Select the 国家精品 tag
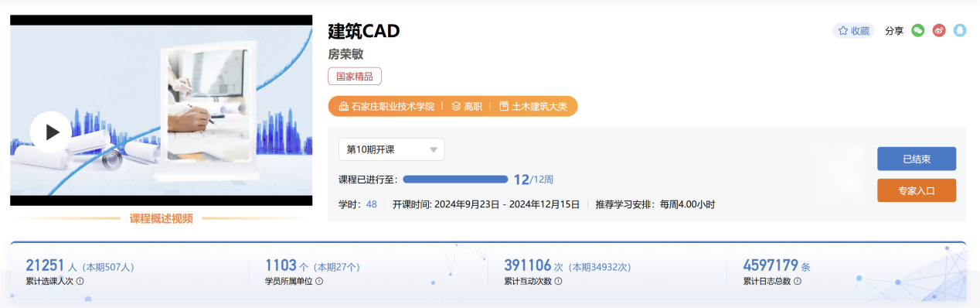980x308 pixels. 355,77
